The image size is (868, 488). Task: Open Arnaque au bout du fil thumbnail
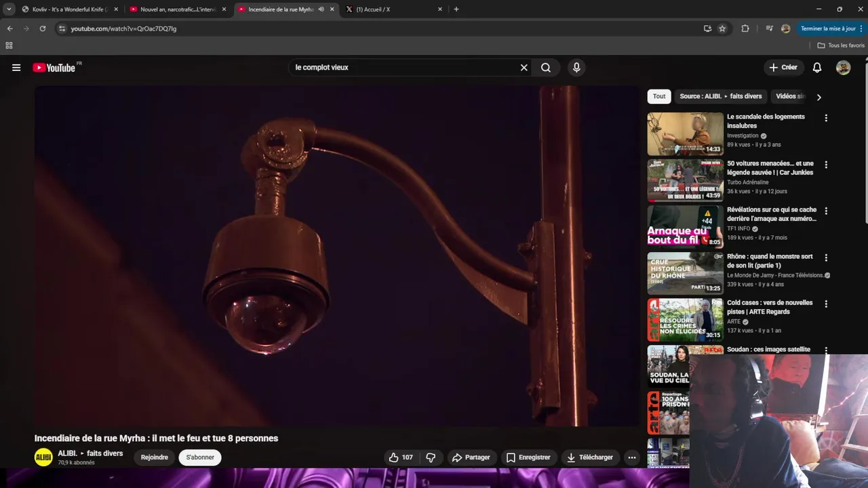685,227
